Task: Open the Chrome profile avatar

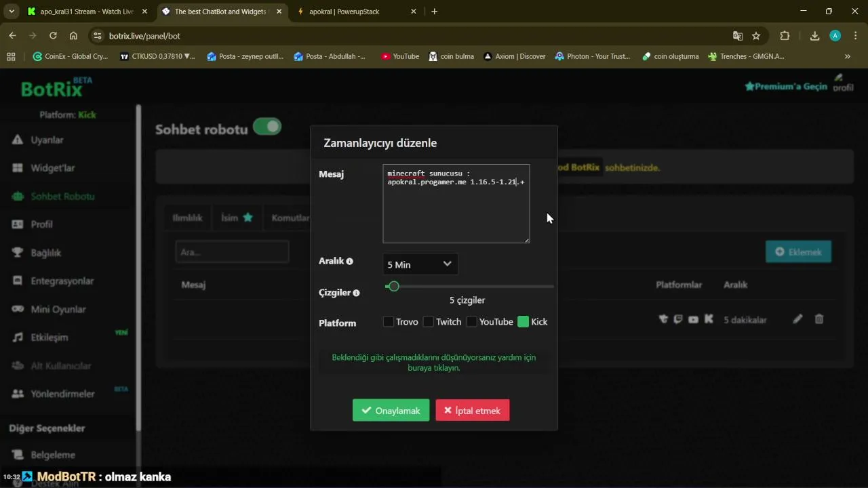Action: 835,36
